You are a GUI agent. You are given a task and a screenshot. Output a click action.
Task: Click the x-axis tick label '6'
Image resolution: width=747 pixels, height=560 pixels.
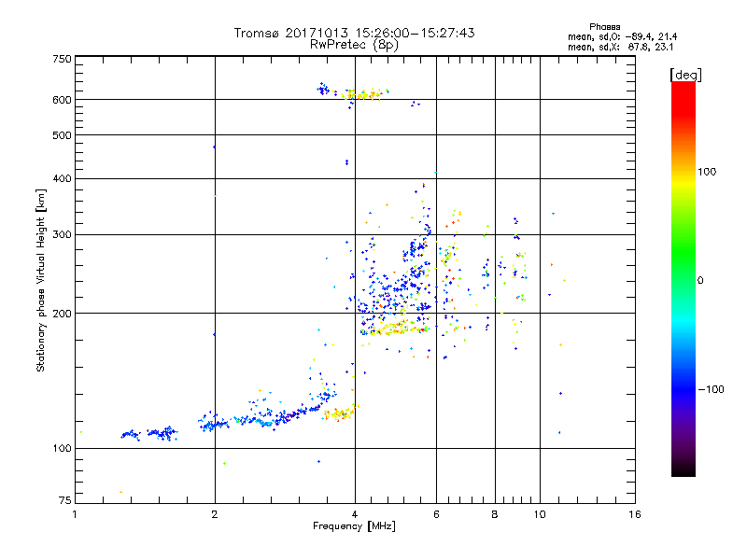coord(436,514)
